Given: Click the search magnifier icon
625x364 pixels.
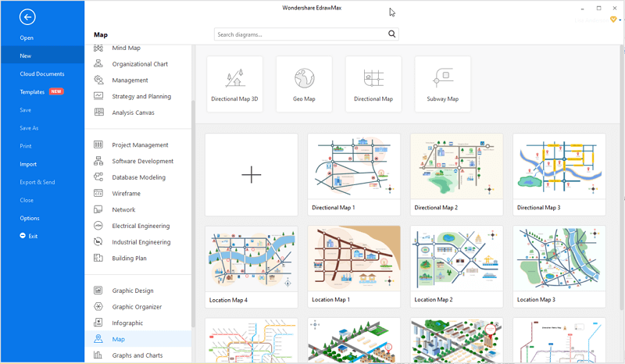Looking at the screenshot, I should (x=392, y=34).
